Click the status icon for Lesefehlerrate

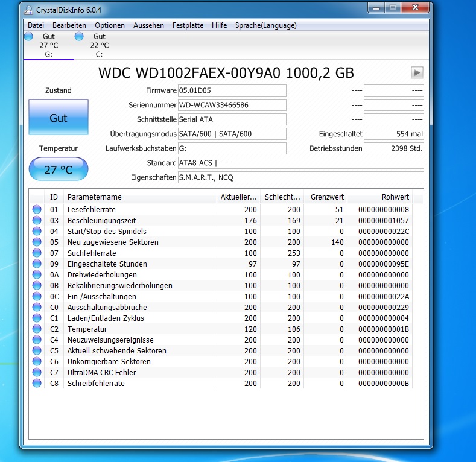pyautogui.click(x=37, y=209)
